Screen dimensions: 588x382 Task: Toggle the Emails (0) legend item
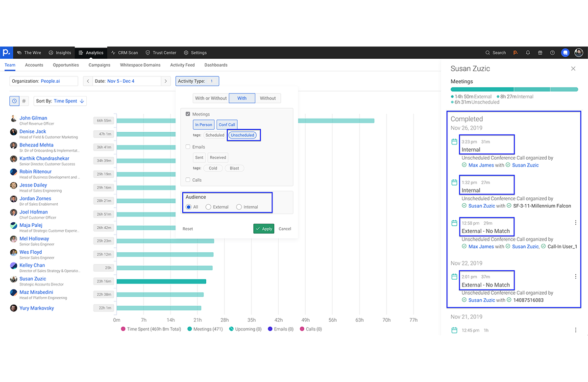pos(281,329)
